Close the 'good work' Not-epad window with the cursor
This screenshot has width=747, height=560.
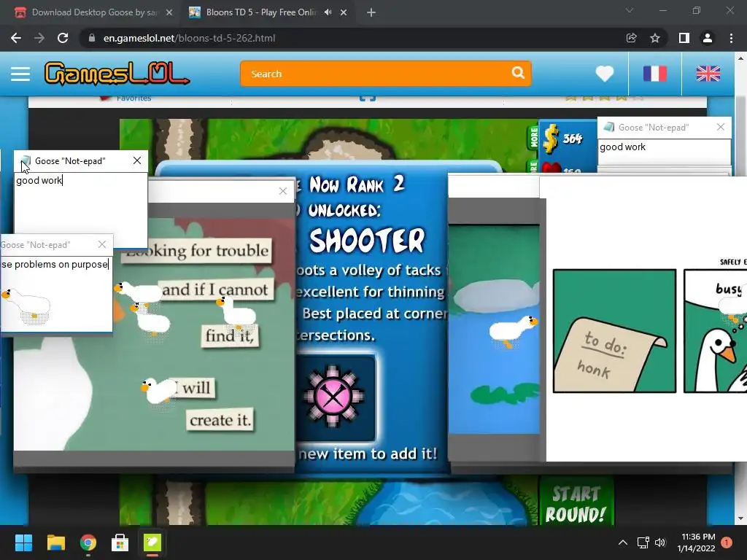point(137,160)
